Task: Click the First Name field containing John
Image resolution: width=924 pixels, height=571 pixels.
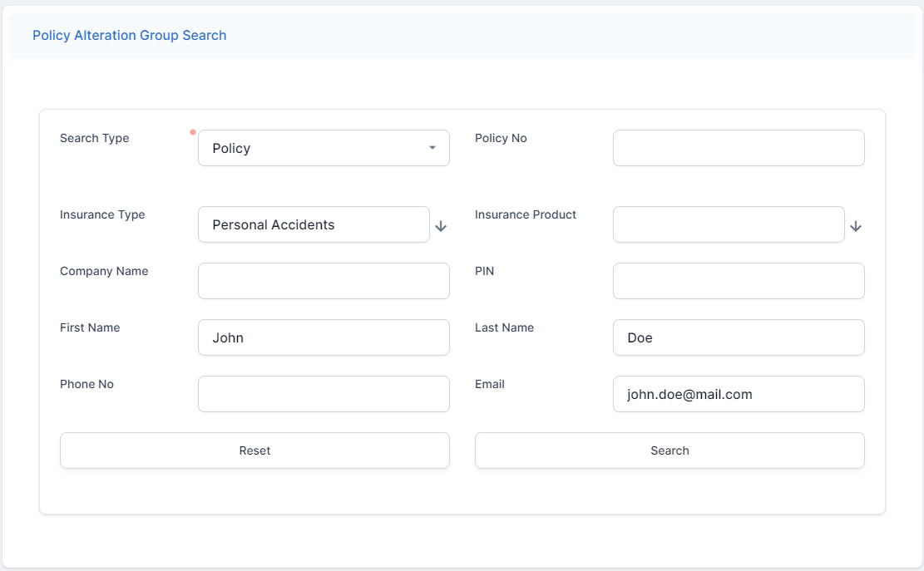Action: pos(324,337)
